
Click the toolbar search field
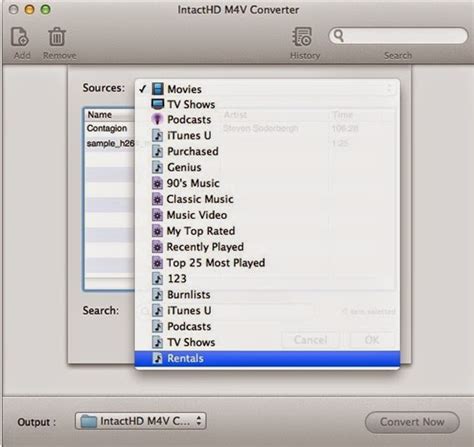(x=398, y=36)
